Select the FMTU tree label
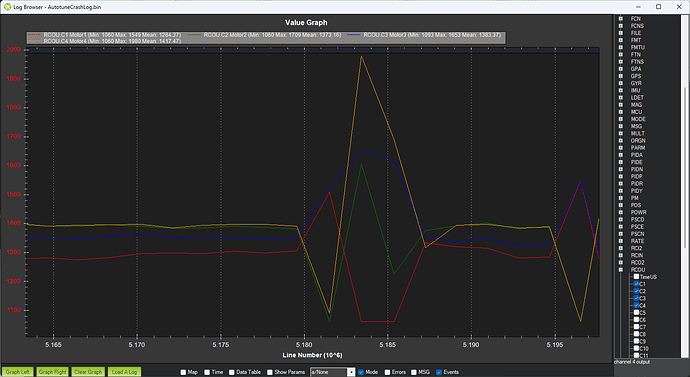The height and width of the screenshot is (377, 690). click(x=638, y=48)
